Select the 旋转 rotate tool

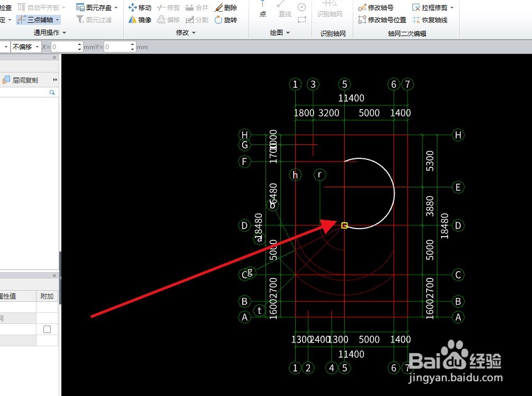tap(226, 20)
